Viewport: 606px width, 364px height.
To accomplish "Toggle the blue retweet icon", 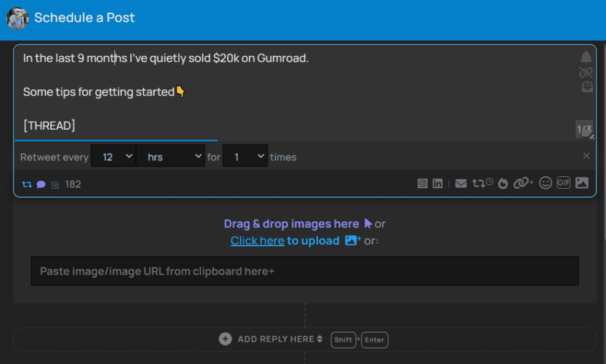I will pos(27,184).
